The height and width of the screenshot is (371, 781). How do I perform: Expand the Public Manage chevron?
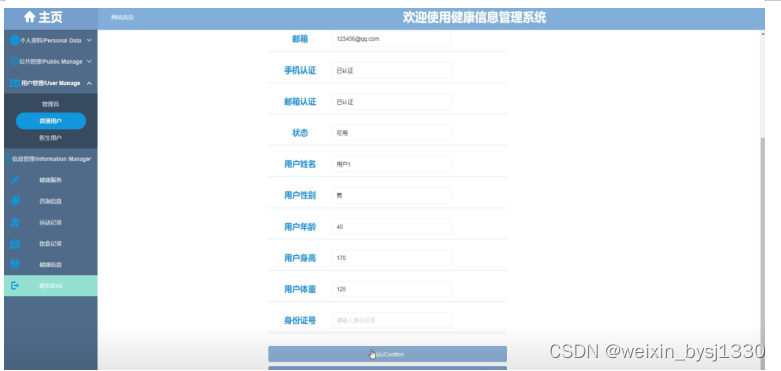coord(89,62)
